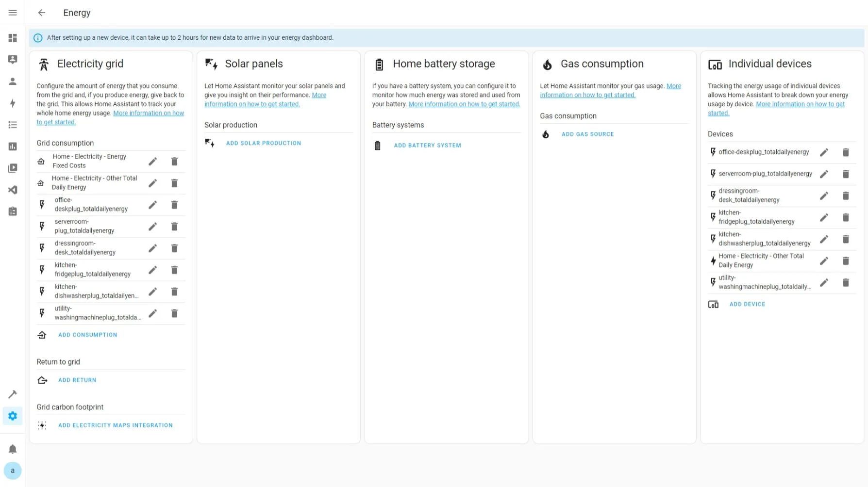The image size is (868, 487).
Task: Edit grid consumption office-deskplug_totaldailyenergy
Action: [153, 205]
